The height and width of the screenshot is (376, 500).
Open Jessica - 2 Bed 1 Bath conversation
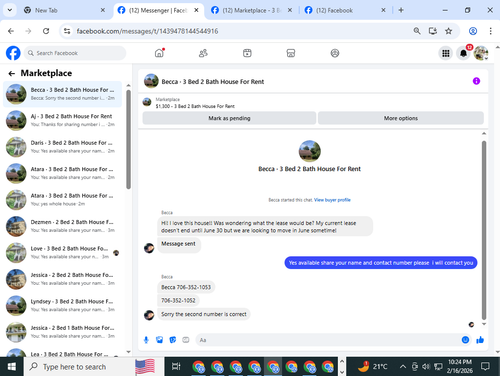tap(63, 332)
